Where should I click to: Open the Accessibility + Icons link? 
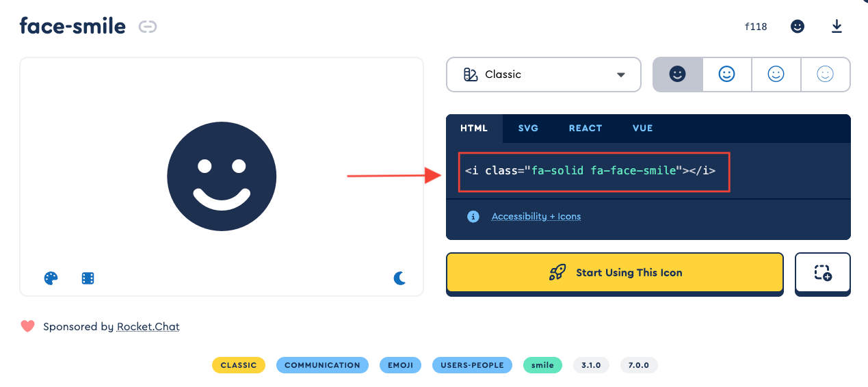(536, 217)
